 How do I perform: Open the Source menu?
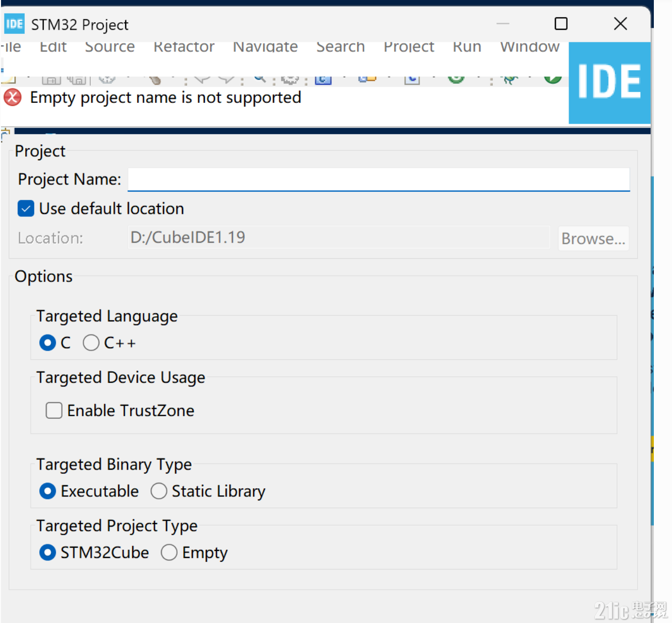pyautogui.click(x=109, y=47)
